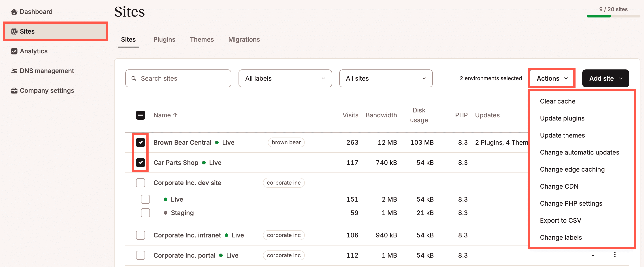Open the three-dot menu on Corporate Inc. portal
The width and height of the screenshot is (644, 267).
click(x=615, y=255)
